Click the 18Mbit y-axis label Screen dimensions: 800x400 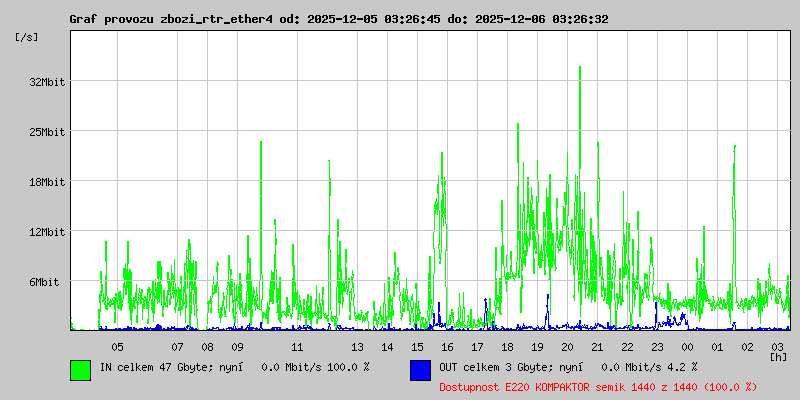click(47, 182)
